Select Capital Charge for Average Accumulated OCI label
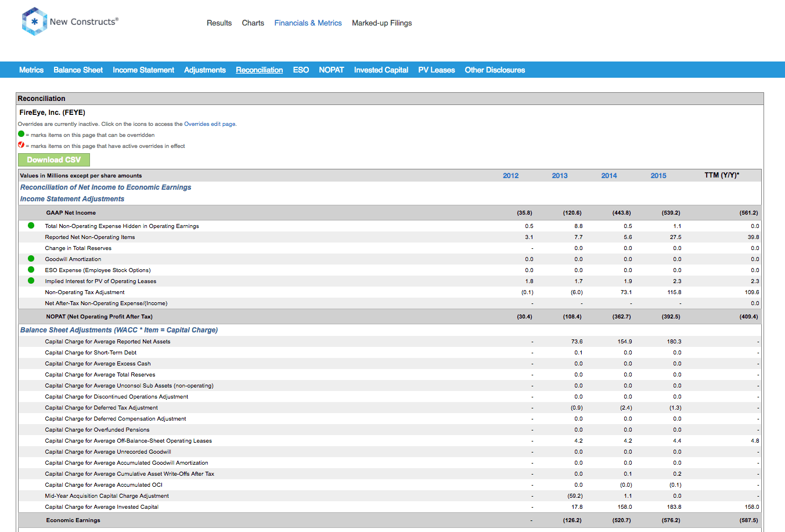 click(x=104, y=484)
